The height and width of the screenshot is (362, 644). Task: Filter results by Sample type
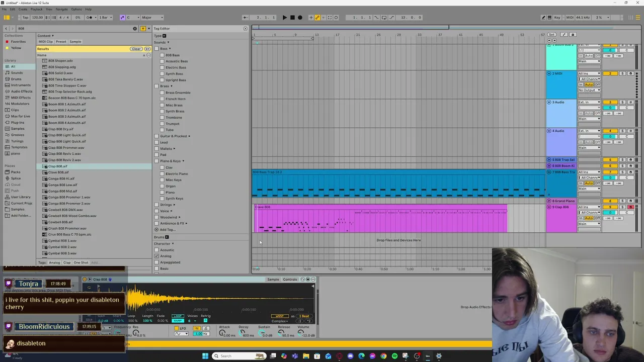75,42
